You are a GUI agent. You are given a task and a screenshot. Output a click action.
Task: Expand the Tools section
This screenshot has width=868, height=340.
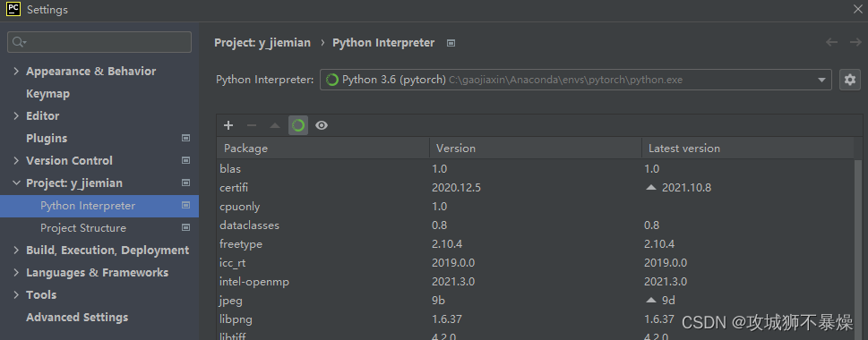15,295
